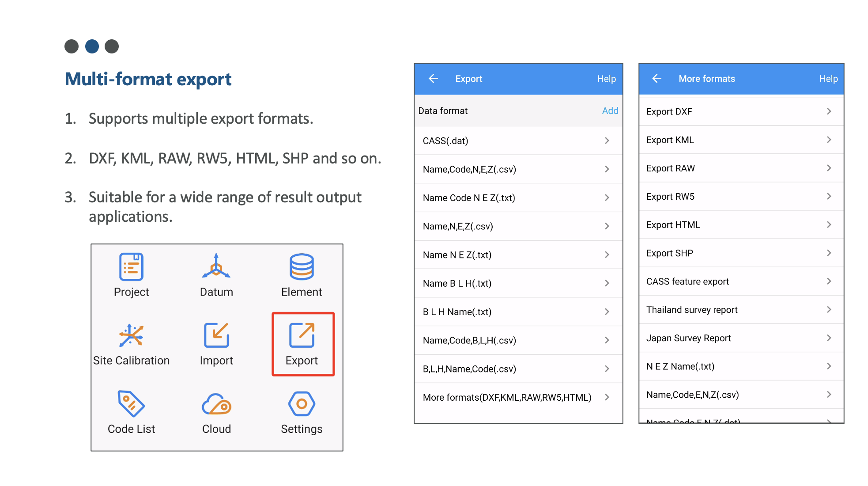Screen dimensions: 868x486
Task: Go back from More formats screen
Action: coord(657,79)
